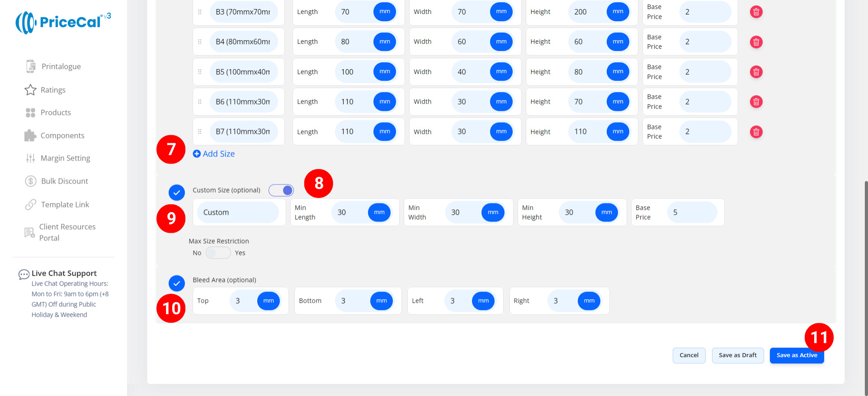
Task: Click the PriceCal logo
Action: pyautogui.click(x=63, y=22)
